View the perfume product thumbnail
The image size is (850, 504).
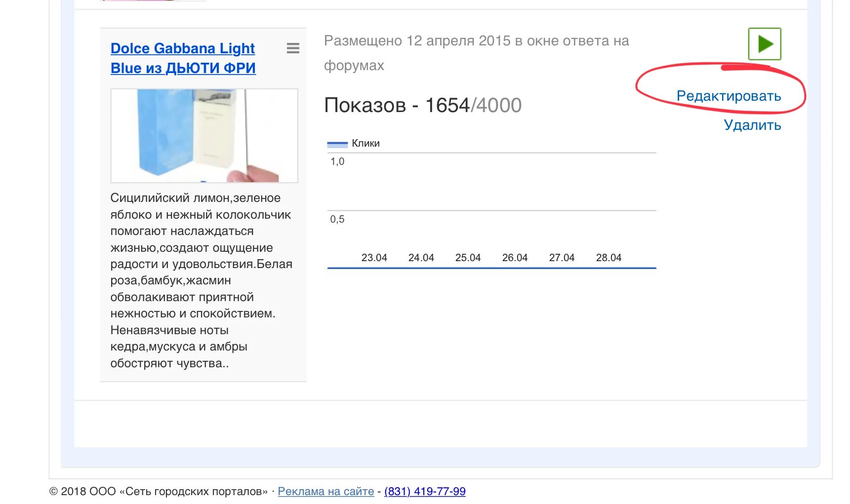point(204,136)
